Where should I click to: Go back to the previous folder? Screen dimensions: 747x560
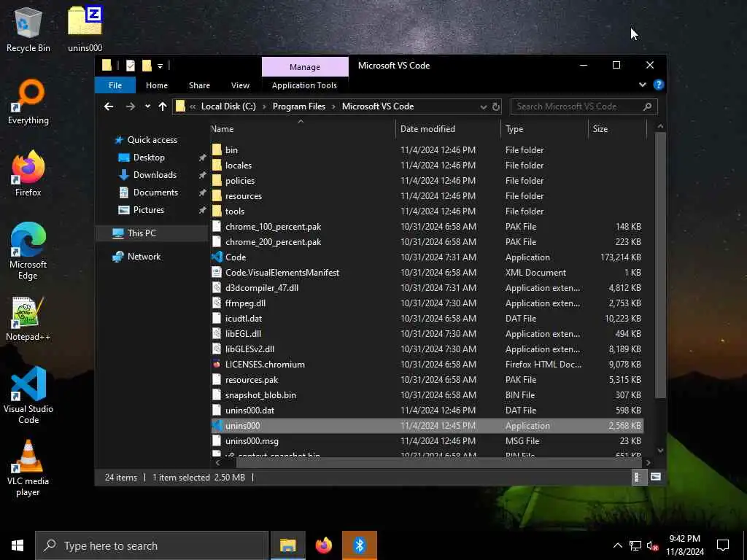click(109, 106)
